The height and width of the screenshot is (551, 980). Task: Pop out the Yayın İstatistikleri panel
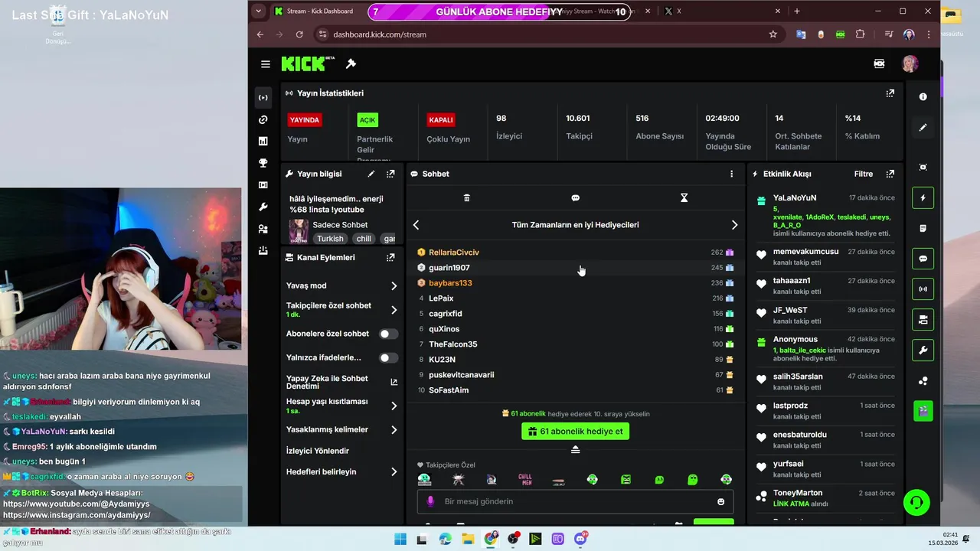pyautogui.click(x=890, y=93)
